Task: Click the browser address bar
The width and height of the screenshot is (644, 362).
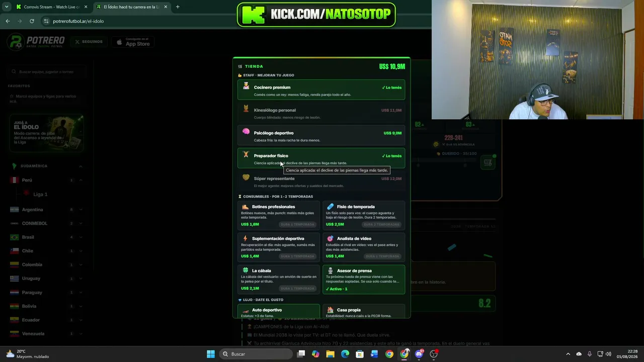Action: coord(136,21)
